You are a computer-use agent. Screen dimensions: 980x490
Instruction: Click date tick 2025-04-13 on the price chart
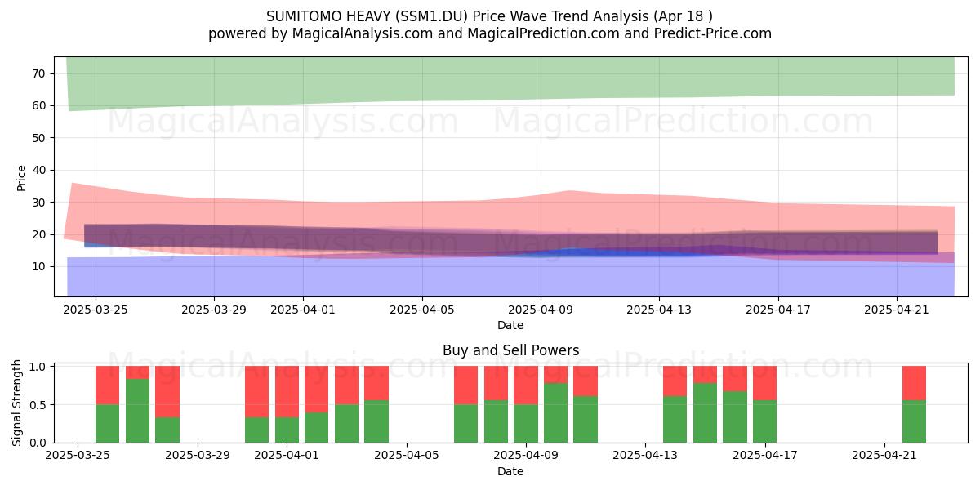click(660, 310)
